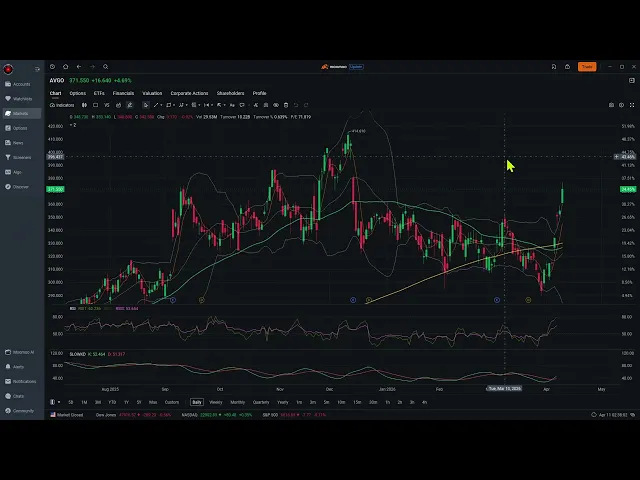Open Moomoo AI in the sidebar
The height and width of the screenshot is (480, 640).
coord(20,352)
